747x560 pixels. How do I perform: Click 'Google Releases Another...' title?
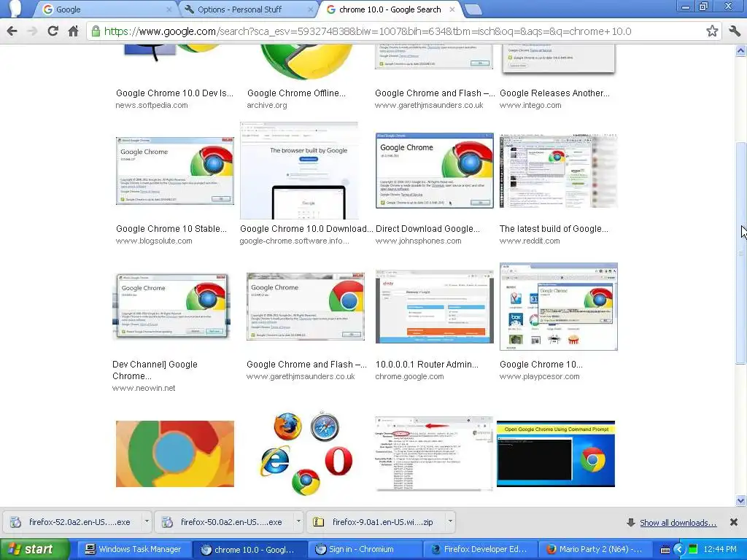point(554,93)
